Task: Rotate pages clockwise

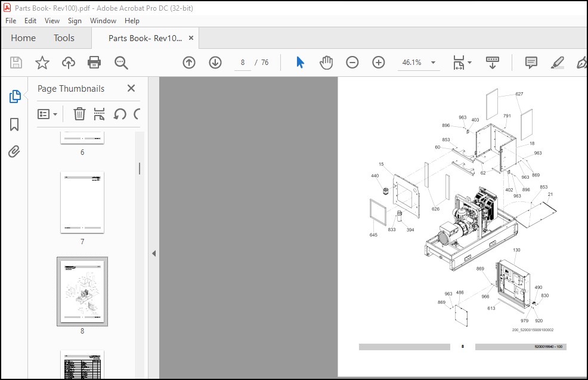Action: 137,114
